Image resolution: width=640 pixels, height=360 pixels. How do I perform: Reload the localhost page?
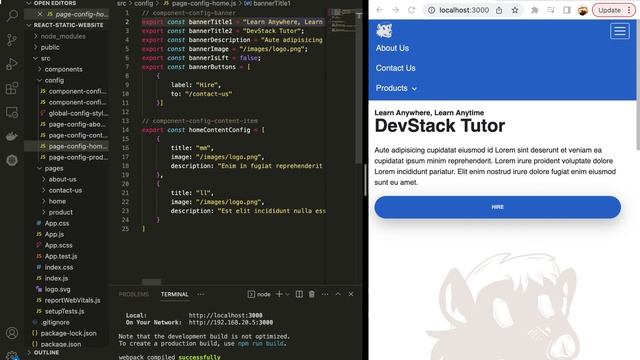411,10
